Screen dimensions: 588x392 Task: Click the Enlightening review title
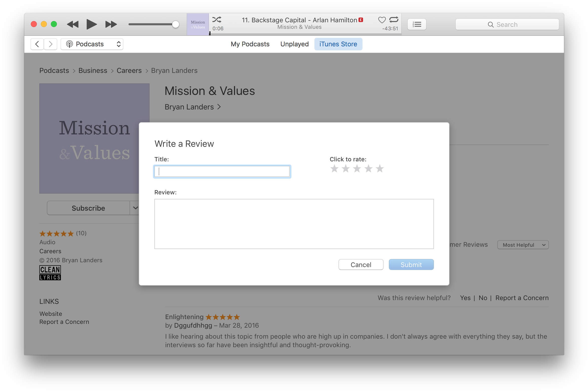[184, 317]
